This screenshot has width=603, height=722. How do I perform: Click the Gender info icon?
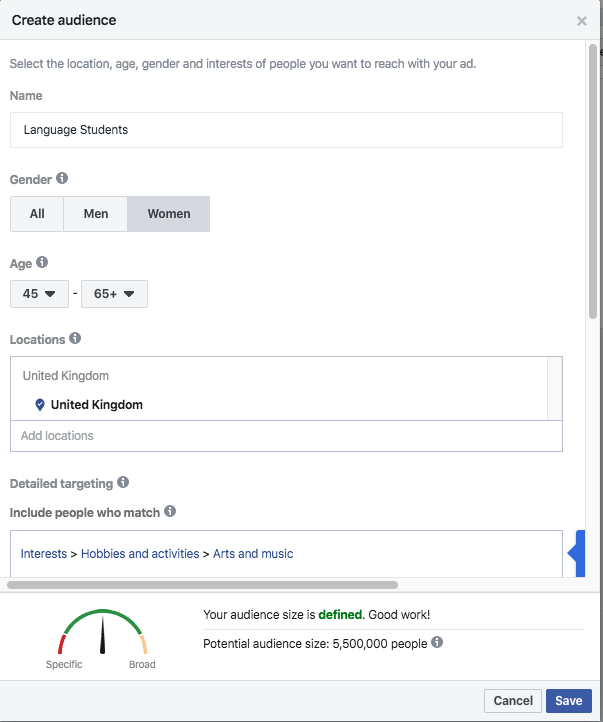pyautogui.click(x=62, y=179)
